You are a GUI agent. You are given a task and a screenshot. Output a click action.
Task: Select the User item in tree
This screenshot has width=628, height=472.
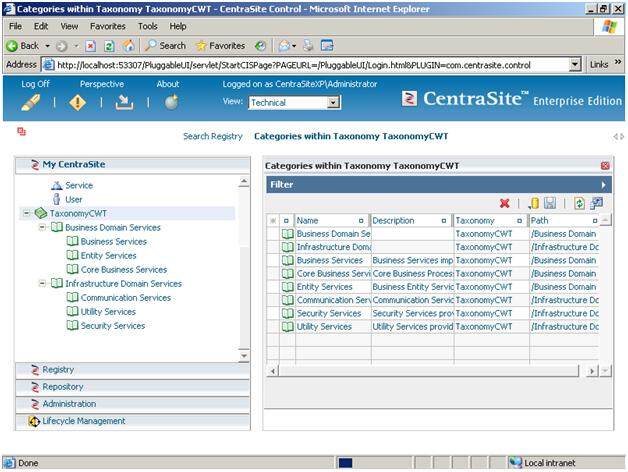(x=73, y=200)
